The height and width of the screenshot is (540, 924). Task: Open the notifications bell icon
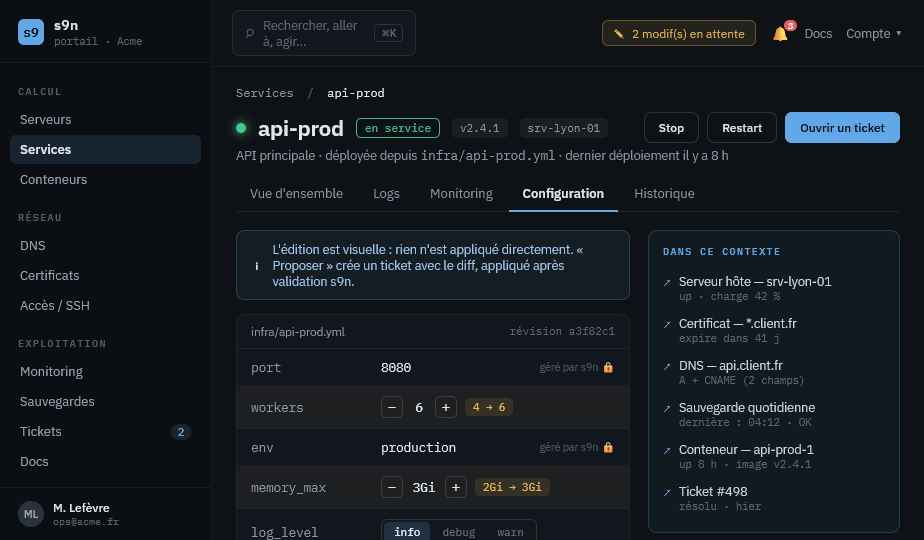(x=780, y=34)
